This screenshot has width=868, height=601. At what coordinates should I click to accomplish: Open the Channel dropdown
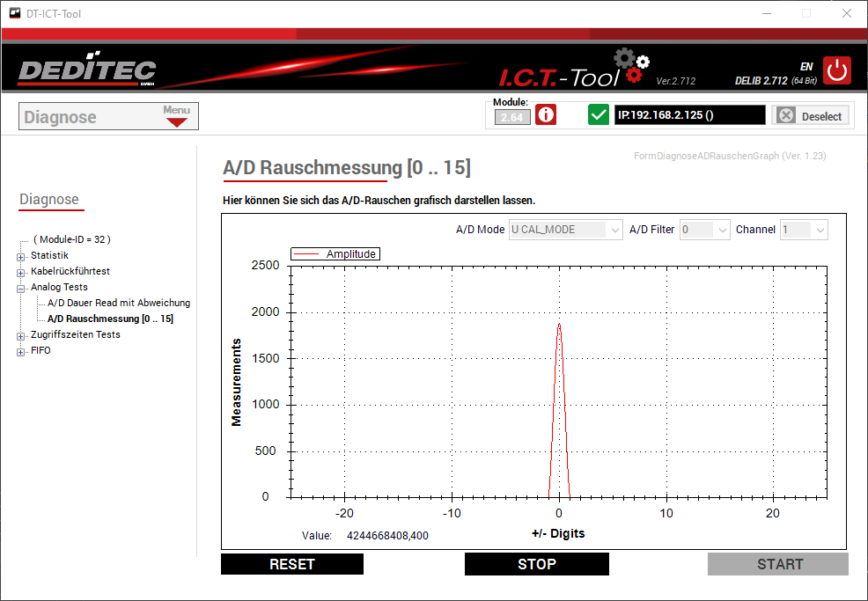point(804,230)
